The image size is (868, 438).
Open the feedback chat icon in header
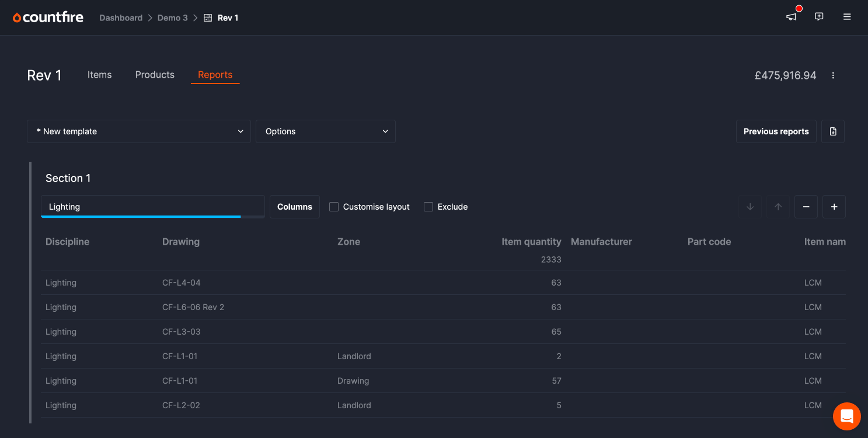[x=819, y=17]
